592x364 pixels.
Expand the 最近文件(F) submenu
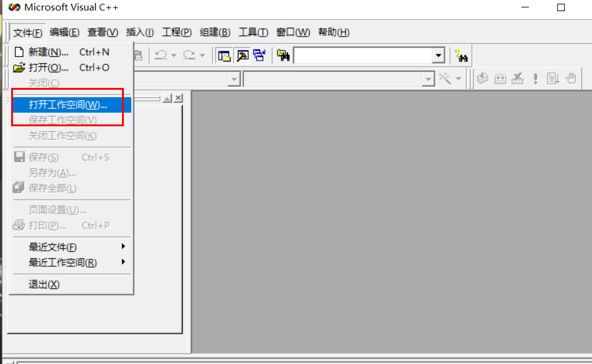click(x=72, y=247)
